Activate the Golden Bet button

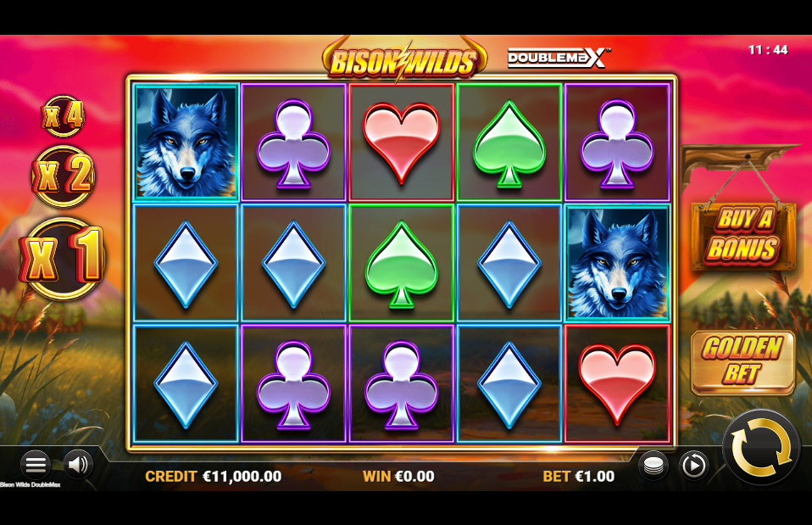[x=742, y=362]
